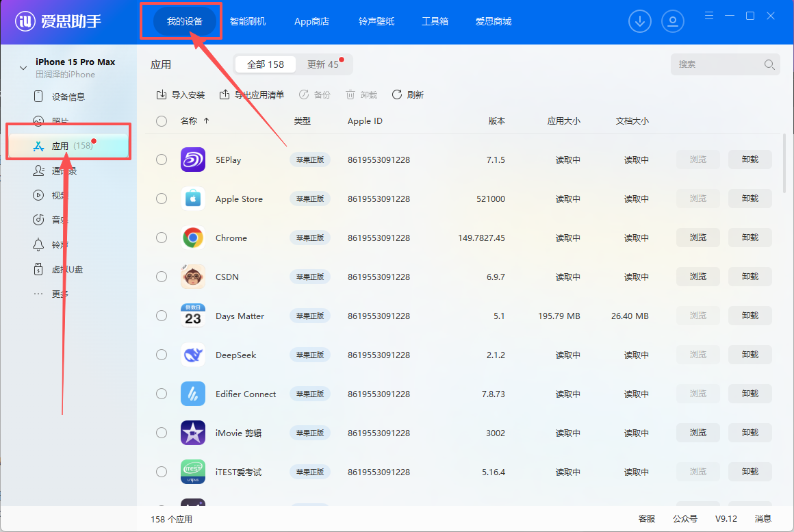Click the search magnifier icon

point(769,64)
